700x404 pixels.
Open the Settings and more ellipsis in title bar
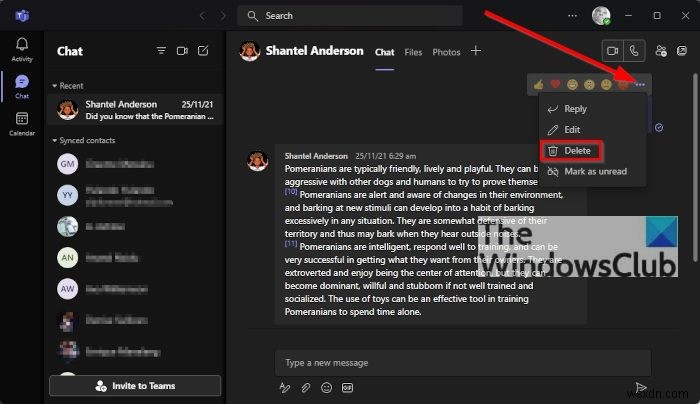[572, 16]
